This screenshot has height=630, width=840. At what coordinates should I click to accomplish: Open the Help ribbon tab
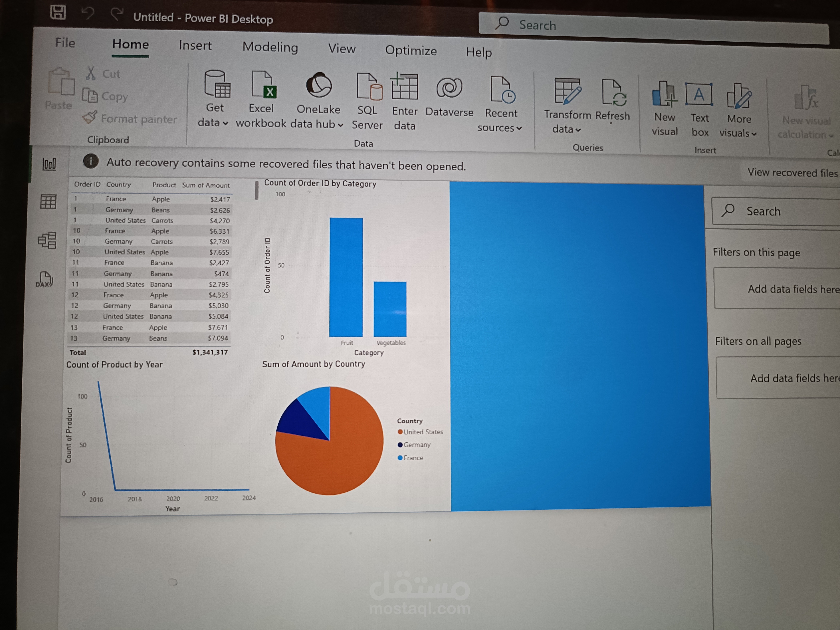point(479,52)
